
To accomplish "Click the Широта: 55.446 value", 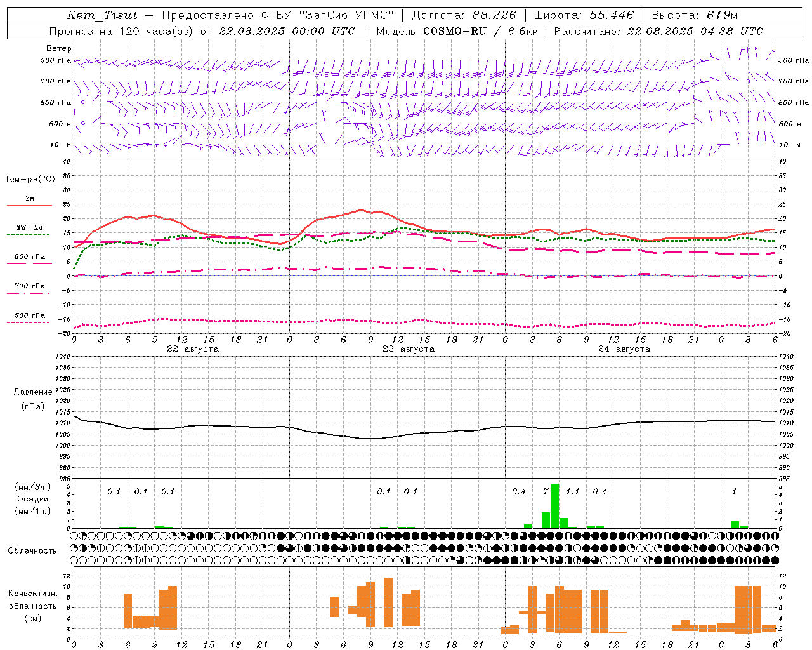I will click(x=584, y=15).
